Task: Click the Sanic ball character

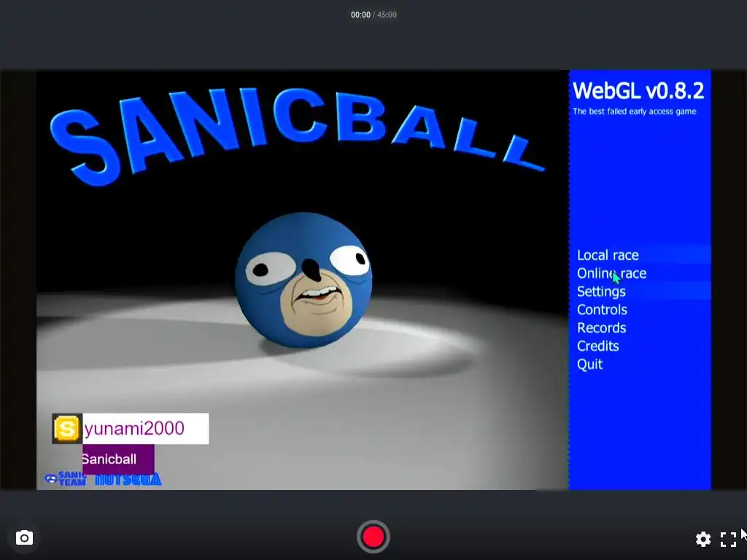Action: [x=303, y=281]
